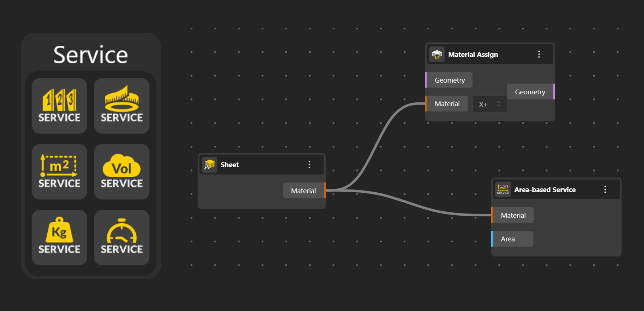This screenshot has width=644, height=311.
Task: Open Area-based Service node options menu
Action: [605, 190]
